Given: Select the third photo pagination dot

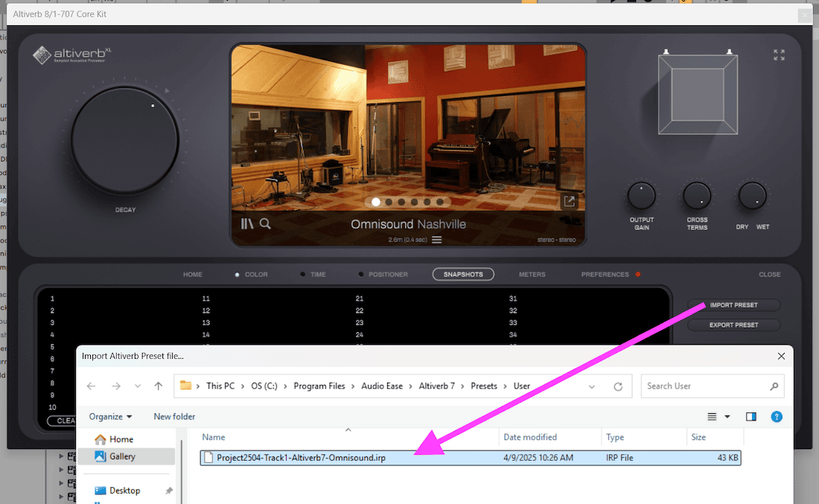Looking at the screenshot, I should pyautogui.click(x=401, y=202).
